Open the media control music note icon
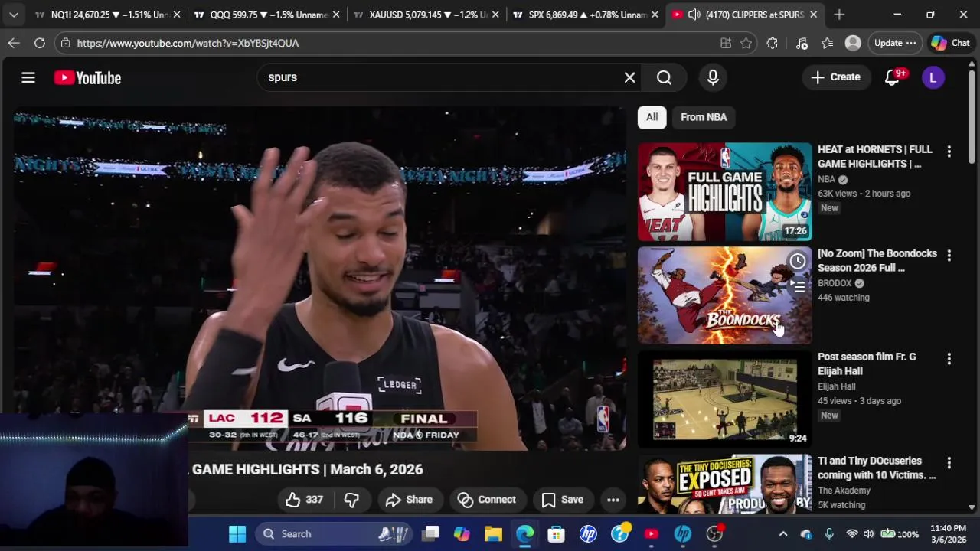 tap(802, 43)
